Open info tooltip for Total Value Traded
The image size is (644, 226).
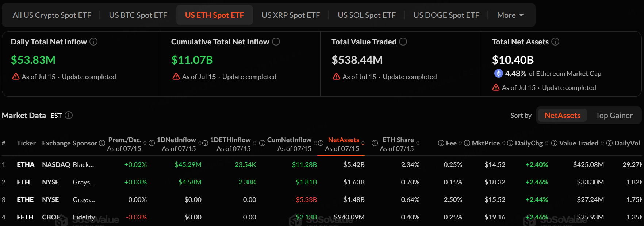[403, 42]
